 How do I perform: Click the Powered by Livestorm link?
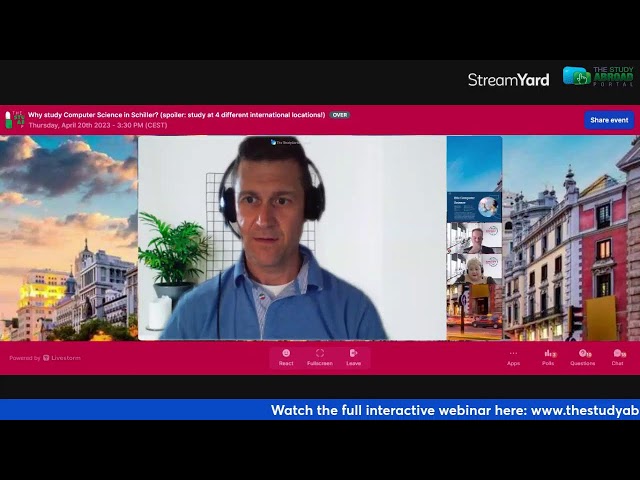click(45, 358)
